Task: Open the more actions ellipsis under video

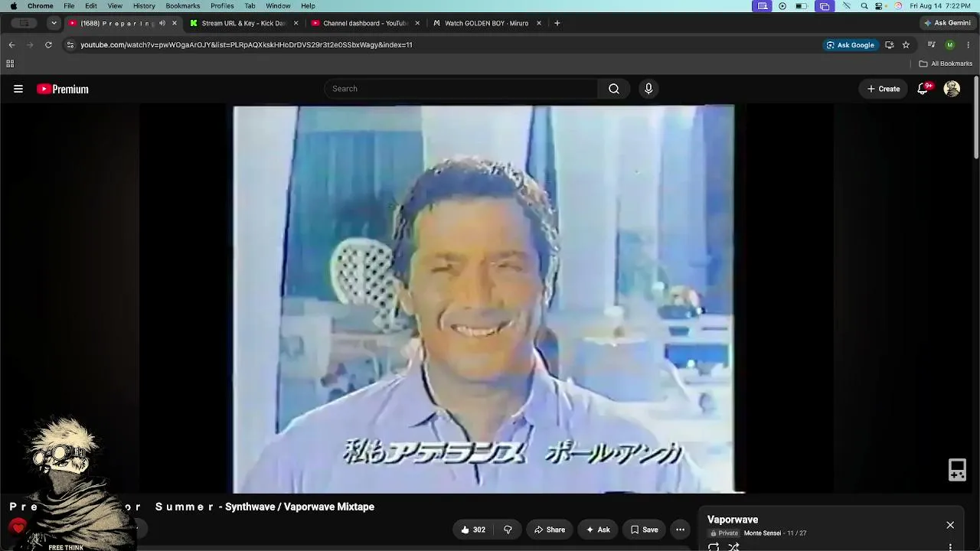Action: pos(680,530)
